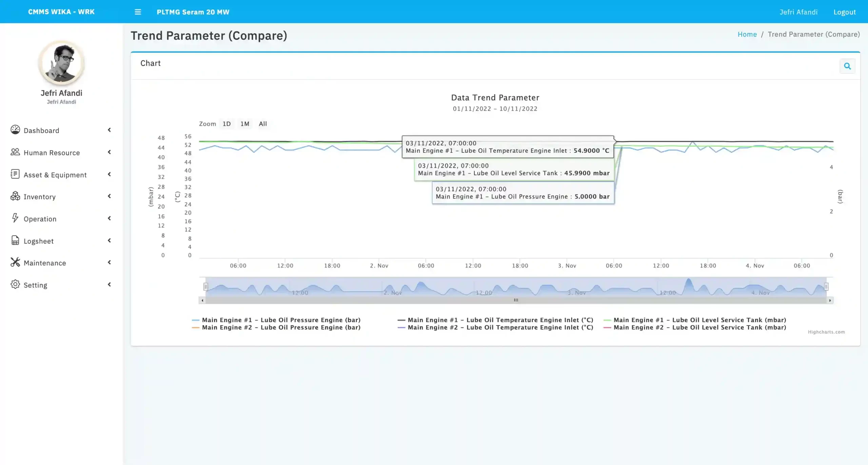Click the Data Trend Parameter chart title
868x465 pixels.
click(x=495, y=98)
